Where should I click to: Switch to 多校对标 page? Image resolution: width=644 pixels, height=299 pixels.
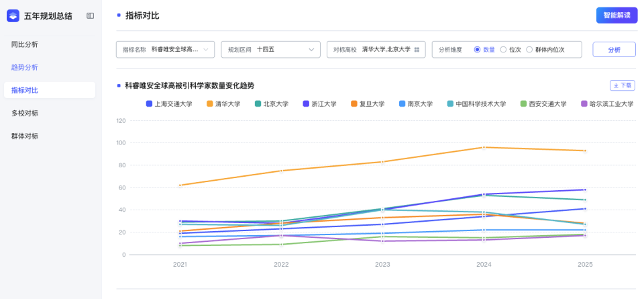click(25, 113)
